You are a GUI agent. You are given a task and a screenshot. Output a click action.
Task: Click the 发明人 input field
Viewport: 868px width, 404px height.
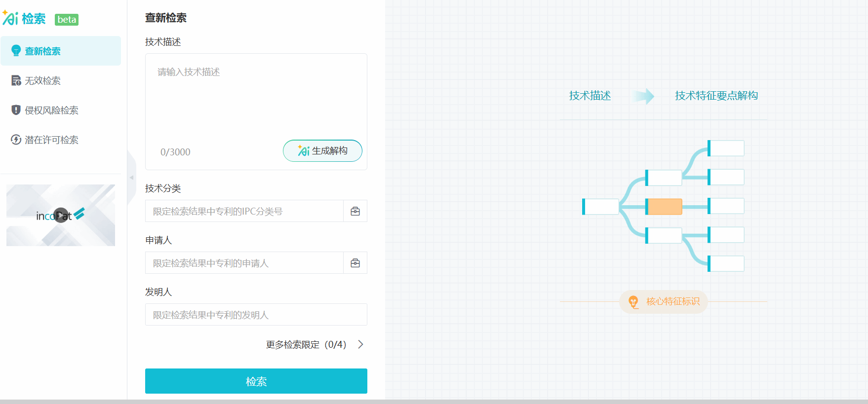click(256, 315)
